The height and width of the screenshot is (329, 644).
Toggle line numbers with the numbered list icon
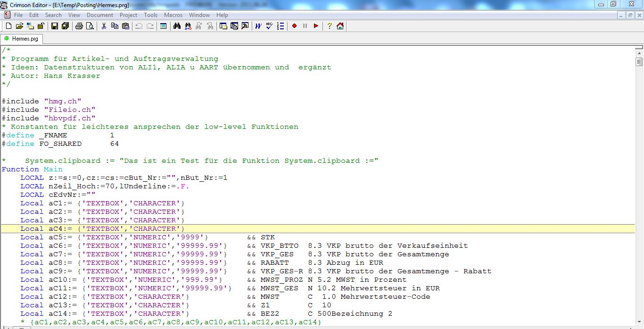(x=280, y=26)
